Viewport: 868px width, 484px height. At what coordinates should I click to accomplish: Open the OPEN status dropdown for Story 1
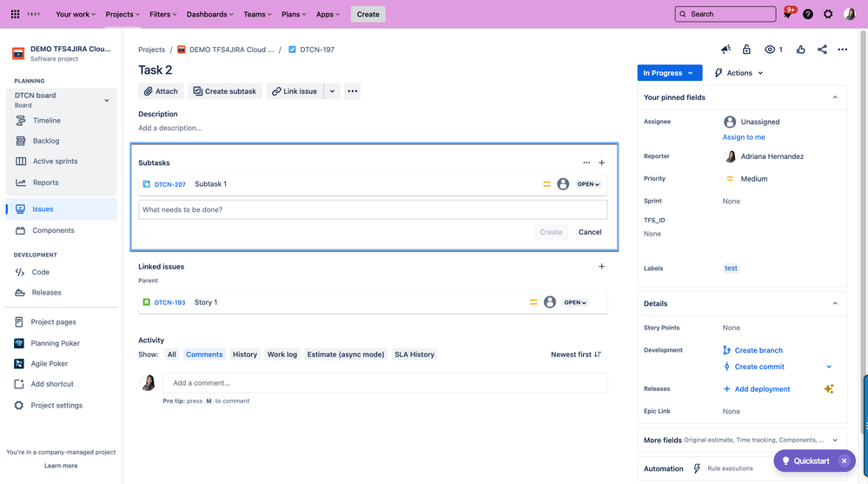point(575,302)
